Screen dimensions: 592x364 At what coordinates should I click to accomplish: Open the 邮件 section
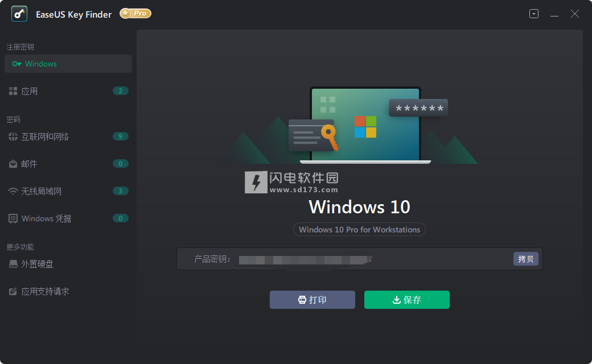[68, 164]
